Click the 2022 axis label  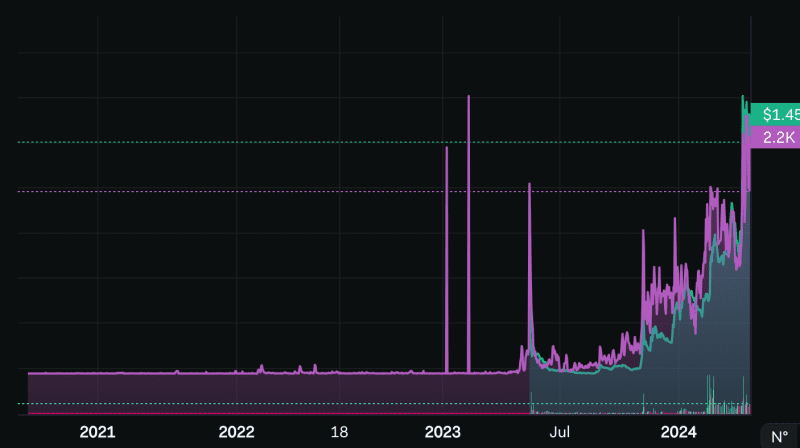point(236,432)
